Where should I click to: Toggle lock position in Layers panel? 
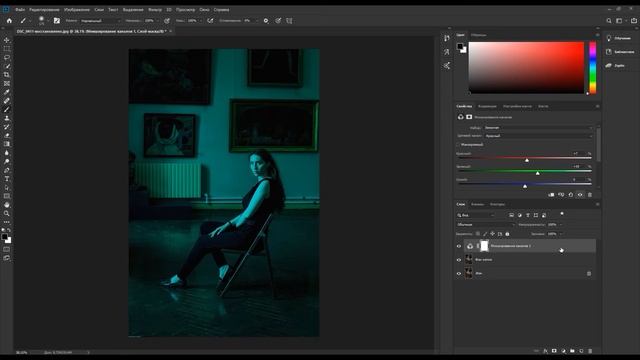(x=492, y=234)
